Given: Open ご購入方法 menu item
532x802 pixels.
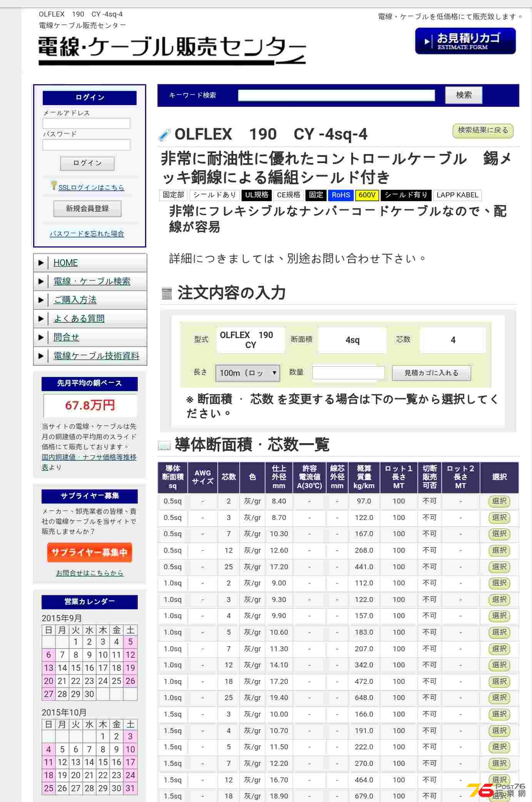Looking at the screenshot, I should (x=75, y=300).
